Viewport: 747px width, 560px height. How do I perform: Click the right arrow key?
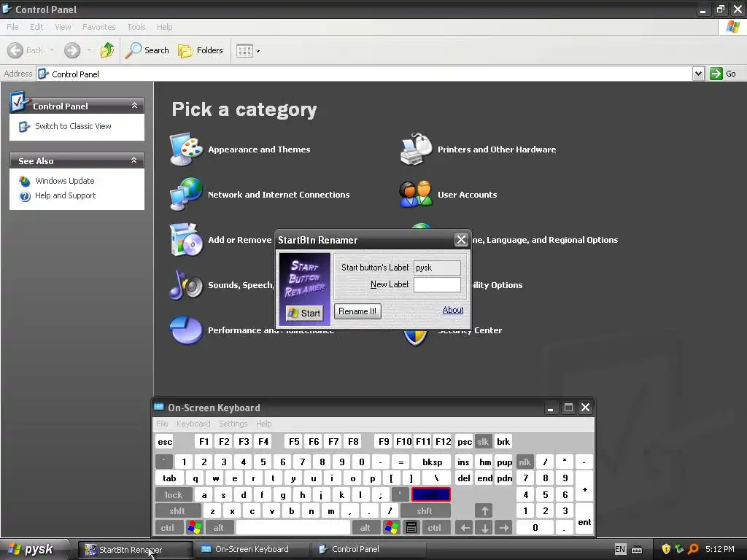tap(504, 528)
